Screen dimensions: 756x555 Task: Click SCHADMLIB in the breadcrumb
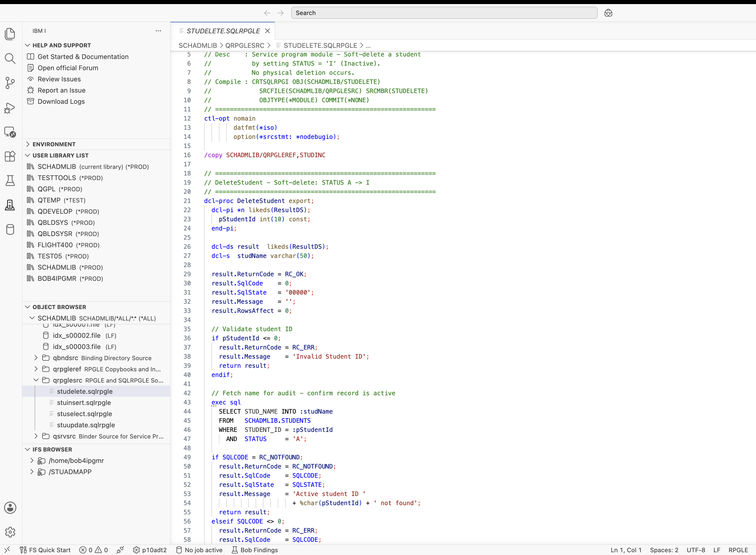click(x=198, y=45)
